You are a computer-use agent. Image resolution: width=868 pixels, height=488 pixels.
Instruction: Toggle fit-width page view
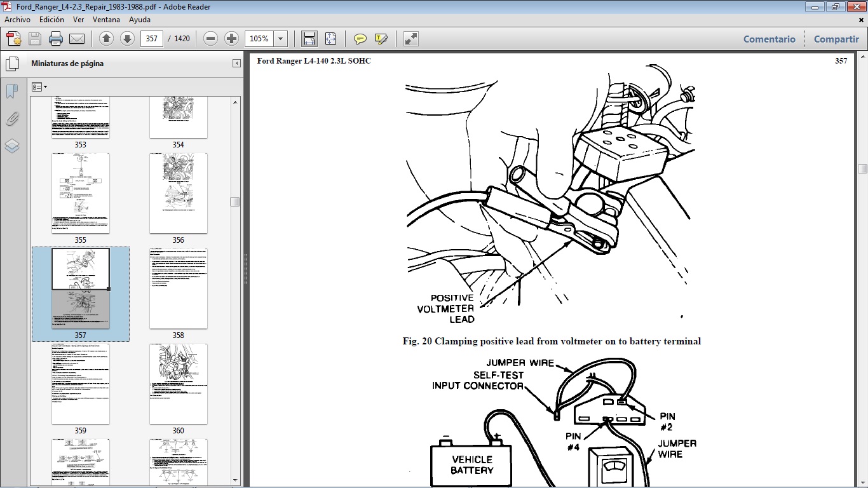(x=309, y=38)
